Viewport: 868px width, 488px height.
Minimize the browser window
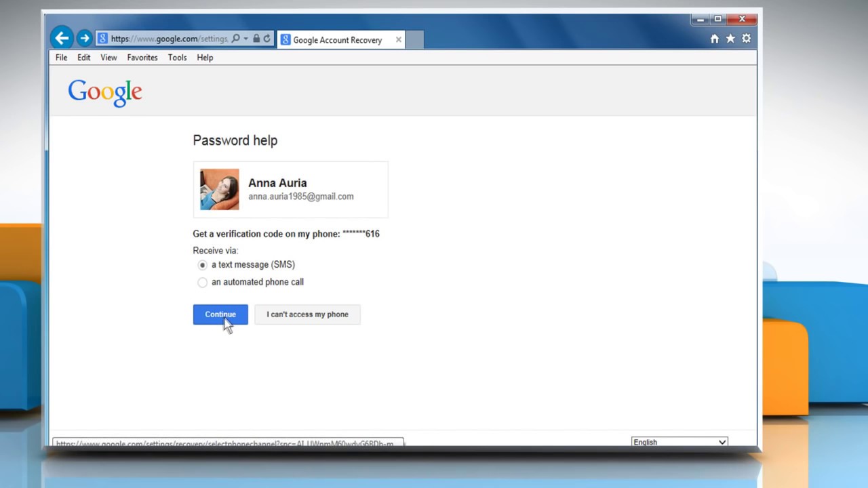point(701,19)
